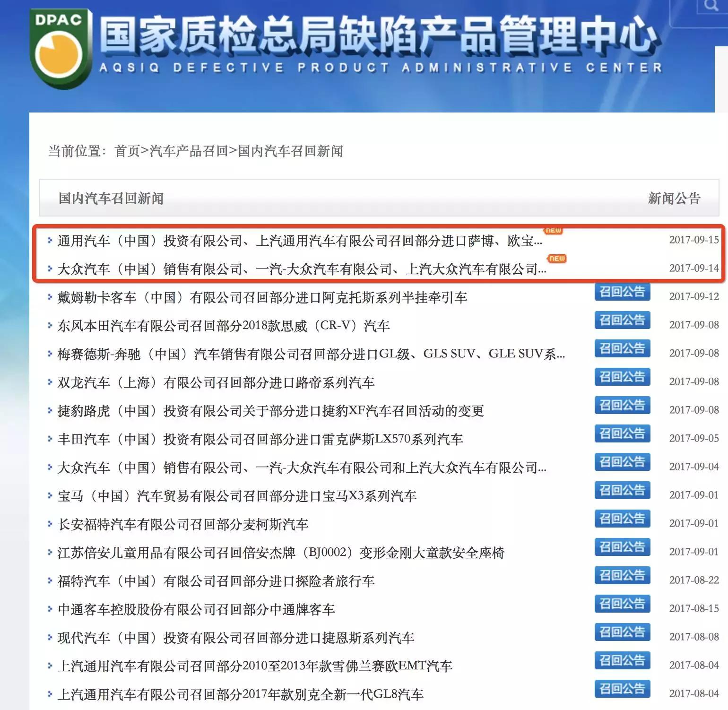Open the 2017-09-04 大众汽车 recall article
Viewport: 728px width, 710px height.
point(302,468)
